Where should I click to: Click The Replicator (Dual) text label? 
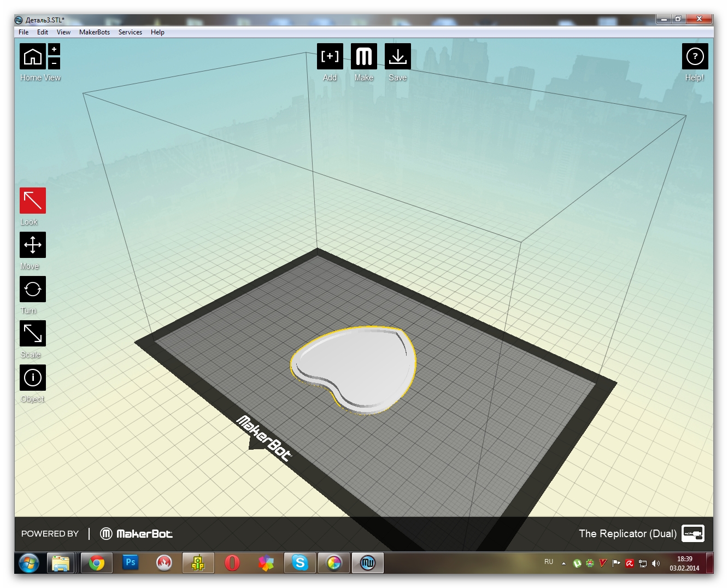coord(627,533)
